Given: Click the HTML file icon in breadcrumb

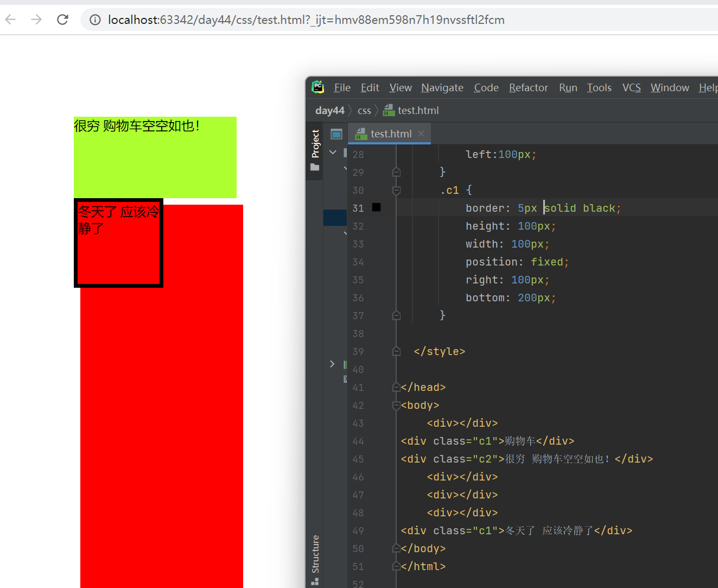Looking at the screenshot, I should 389,110.
